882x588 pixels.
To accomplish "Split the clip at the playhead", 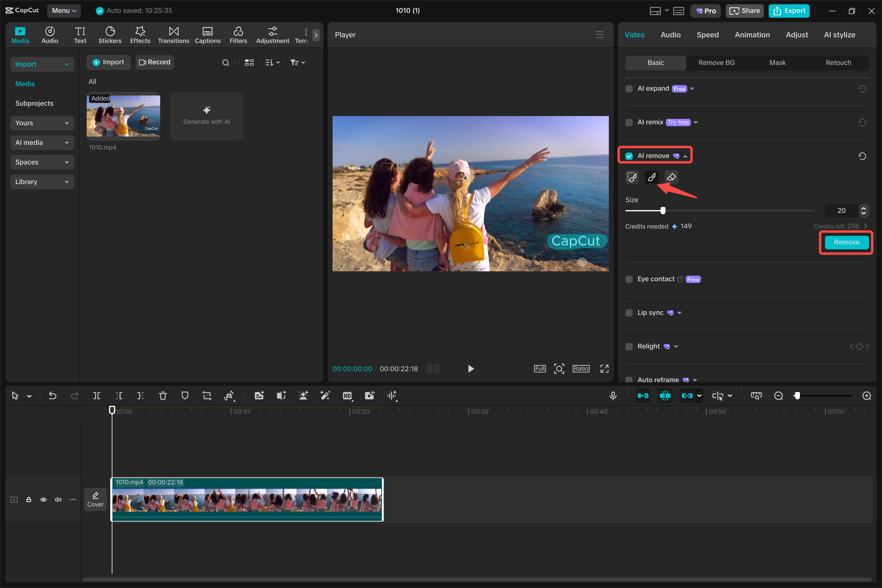I will click(97, 396).
